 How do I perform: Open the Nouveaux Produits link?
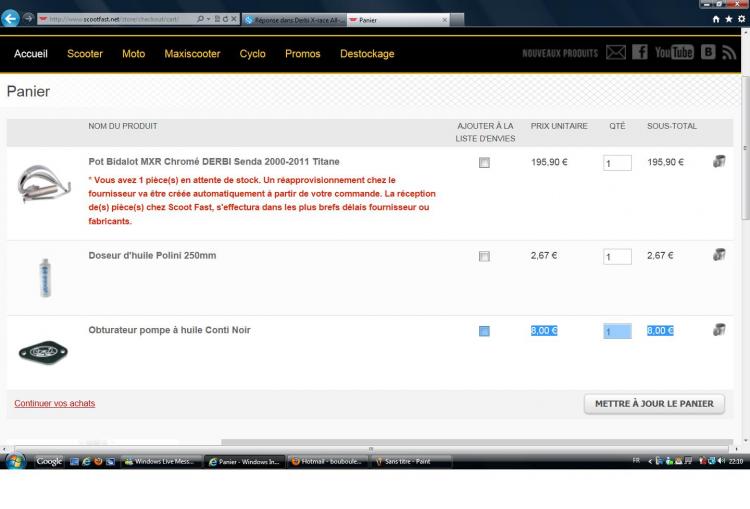560,53
